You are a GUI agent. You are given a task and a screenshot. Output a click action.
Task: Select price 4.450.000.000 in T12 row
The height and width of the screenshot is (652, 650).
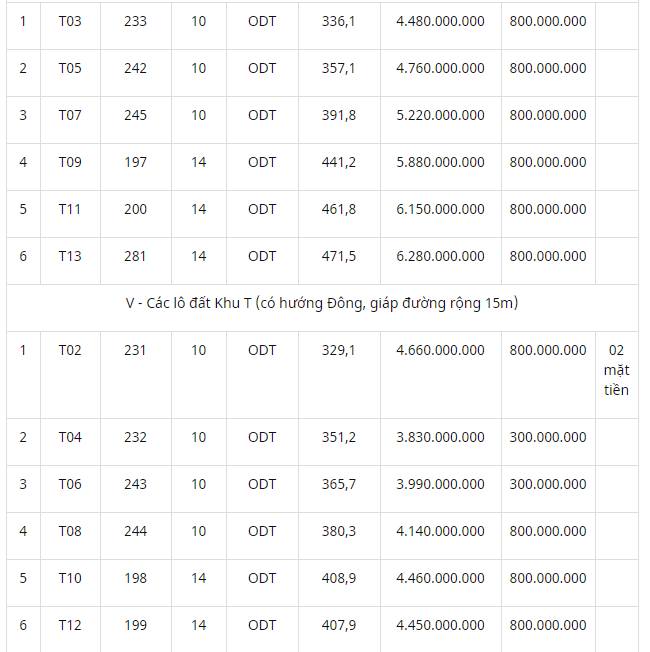(440, 625)
